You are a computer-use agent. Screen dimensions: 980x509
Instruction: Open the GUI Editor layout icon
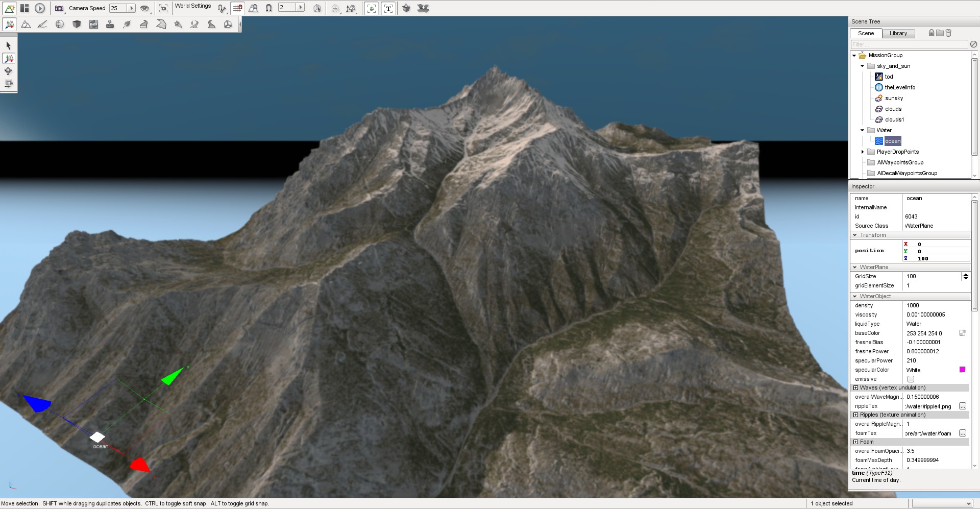(24, 8)
